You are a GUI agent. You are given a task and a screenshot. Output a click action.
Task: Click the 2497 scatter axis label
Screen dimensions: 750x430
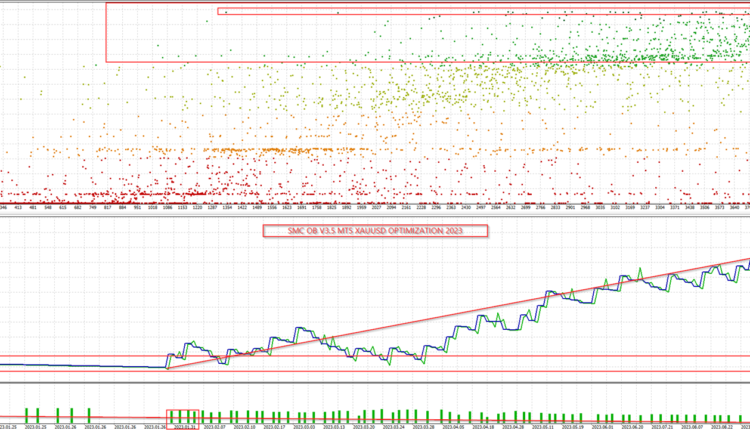pos(481,208)
